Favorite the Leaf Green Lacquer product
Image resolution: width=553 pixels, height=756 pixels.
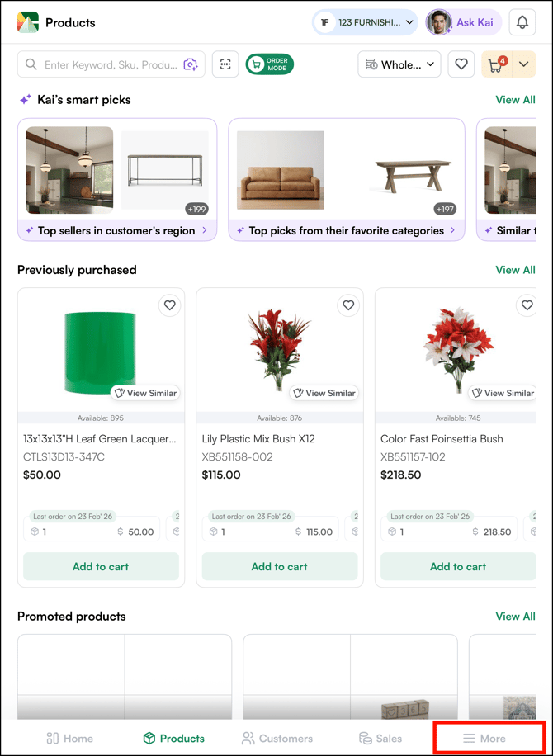point(169,305)
